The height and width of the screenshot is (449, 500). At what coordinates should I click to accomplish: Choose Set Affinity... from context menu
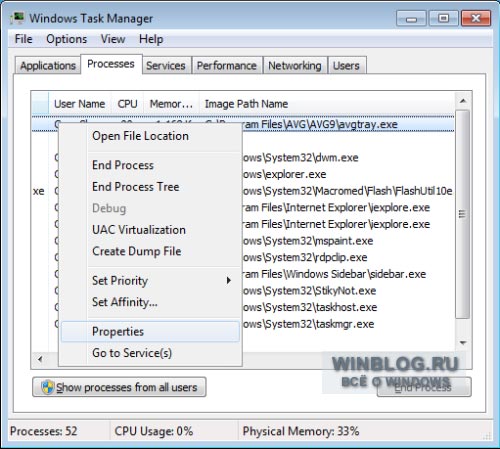tap(150, 302)
